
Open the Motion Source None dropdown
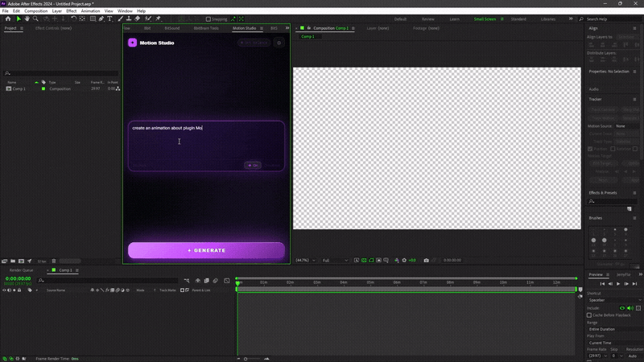627,126
